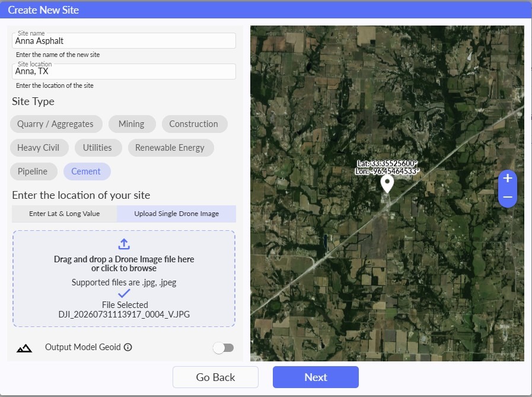Click the 'Enter the name of the new site' hint
Viewport: 532px width, 397px height.
tap(58, 55)
